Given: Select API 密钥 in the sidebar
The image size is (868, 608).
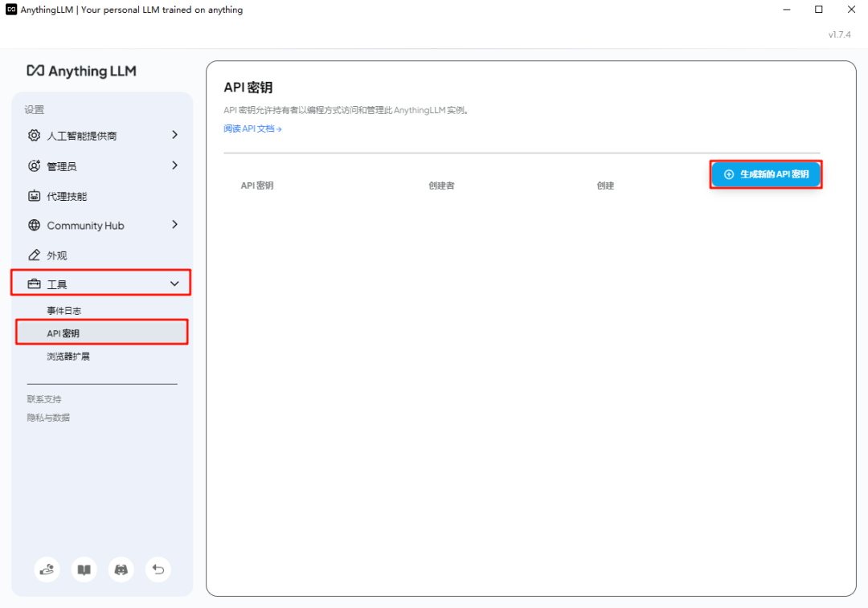Looking at the screenshot, I should (x=102, y=333).
